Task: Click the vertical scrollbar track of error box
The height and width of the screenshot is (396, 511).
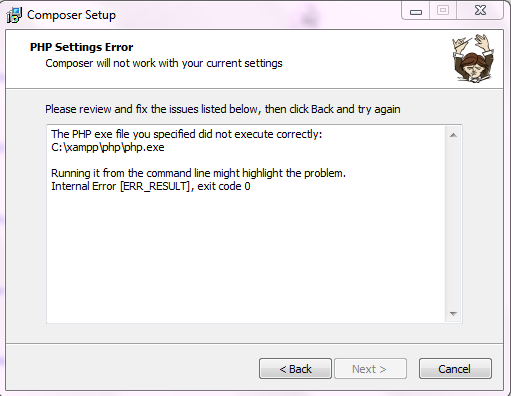Action: click(453, 224)
